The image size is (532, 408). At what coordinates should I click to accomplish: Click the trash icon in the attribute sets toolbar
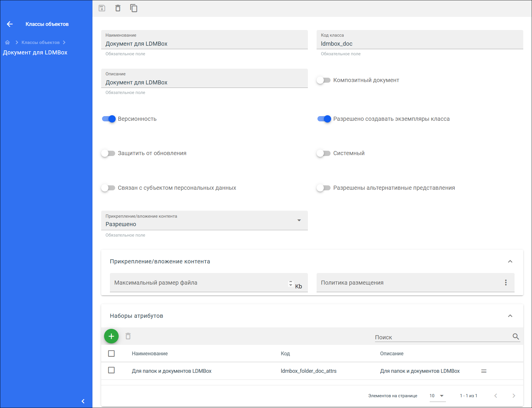tap(128, 336)
